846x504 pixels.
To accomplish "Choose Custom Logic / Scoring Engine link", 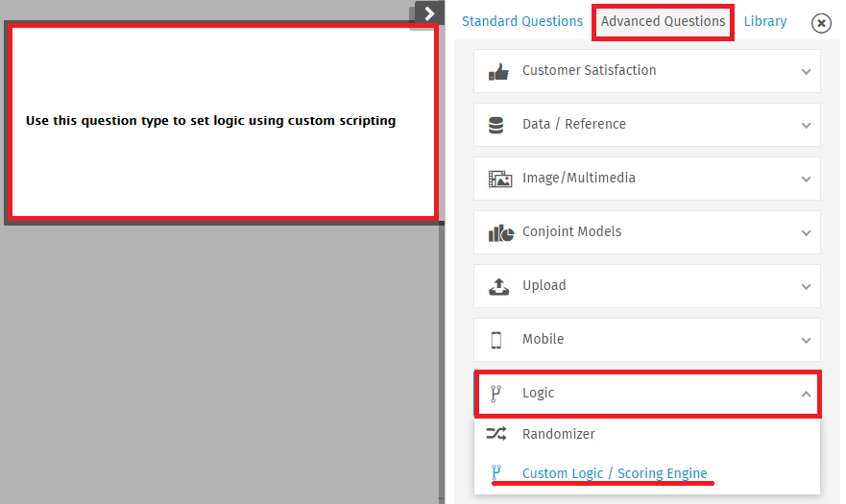I will 615,473.
